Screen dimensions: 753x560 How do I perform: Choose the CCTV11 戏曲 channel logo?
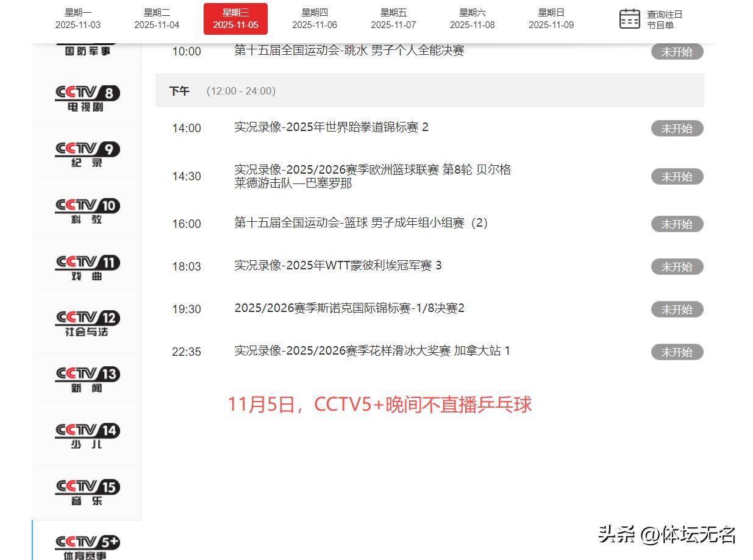[87, 268]
